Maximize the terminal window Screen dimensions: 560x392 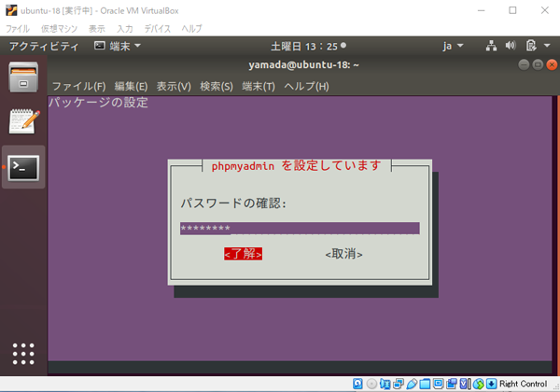[538, 64]
